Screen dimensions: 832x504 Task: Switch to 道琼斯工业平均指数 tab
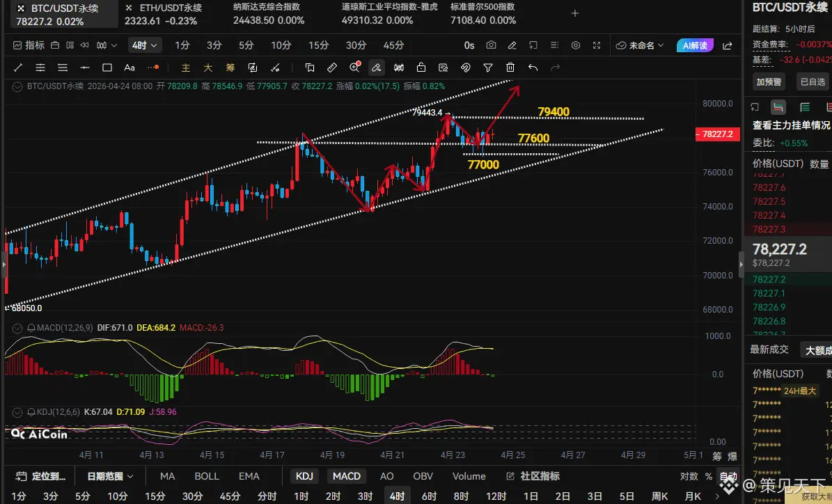tap(389, 14)
